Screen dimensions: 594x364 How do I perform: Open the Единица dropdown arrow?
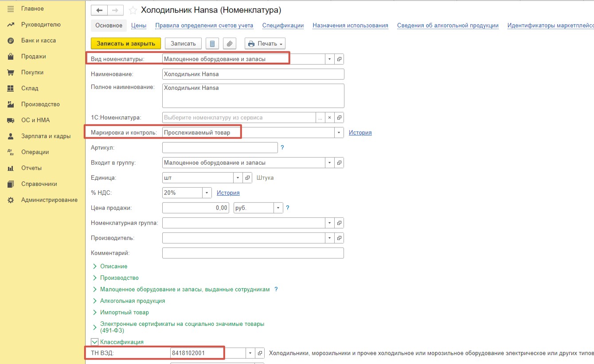click(x=238, y=178)
